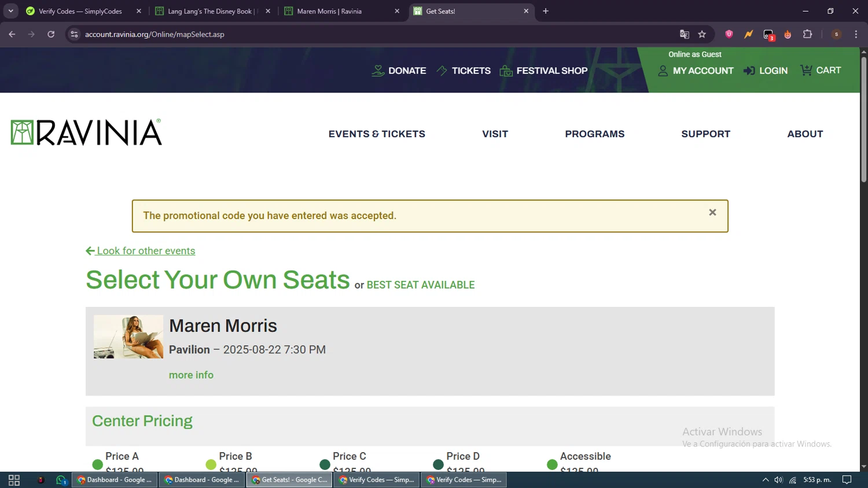868x488 pixels.
Task: Click the Ravinia logo
Action: 86,132
